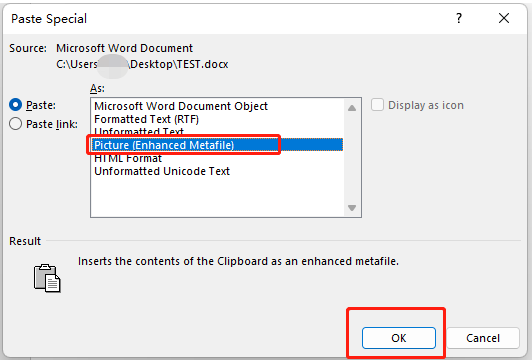
Task: Close the Paste Special dialog
Action: [504, 18]
